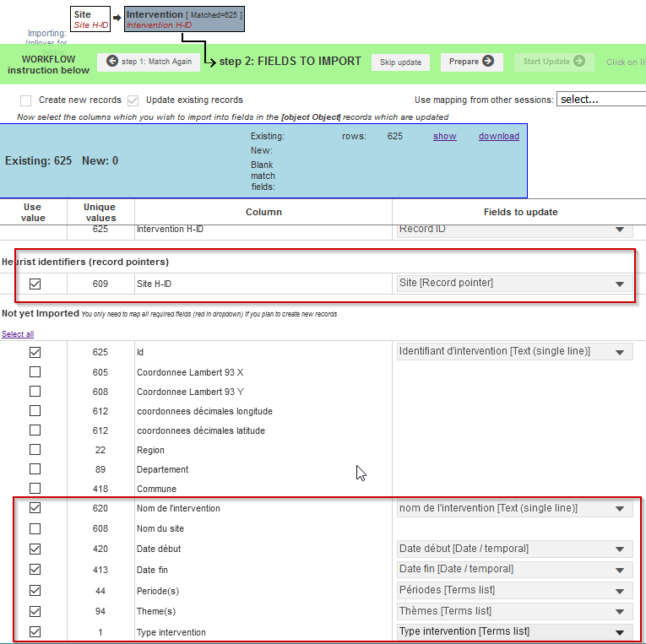Click the download link for existing rows

tap(498, 136)
